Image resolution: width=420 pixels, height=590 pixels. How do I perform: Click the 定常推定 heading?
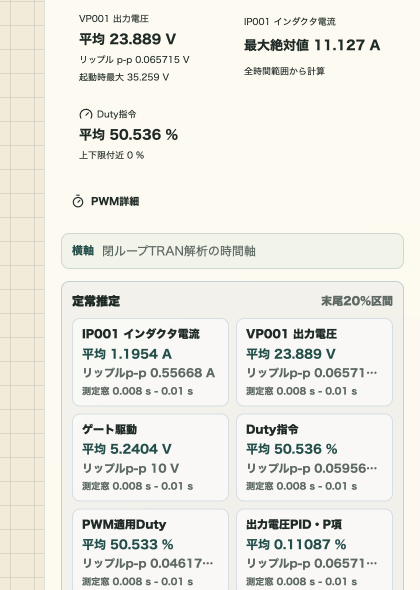coord(96,301)
